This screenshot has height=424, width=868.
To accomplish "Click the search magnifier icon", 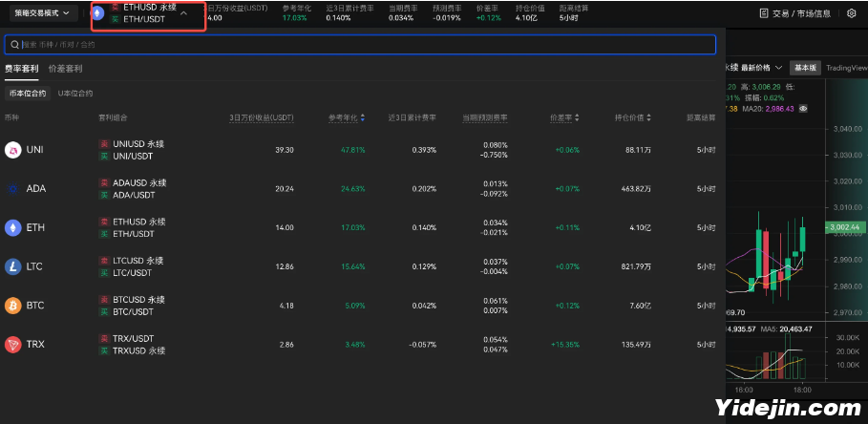I will (15, 44).
